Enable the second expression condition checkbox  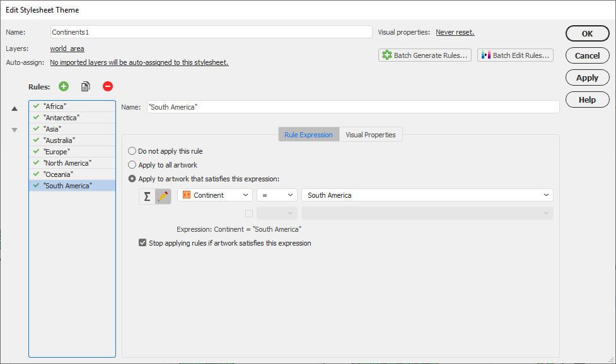(248, 213)
